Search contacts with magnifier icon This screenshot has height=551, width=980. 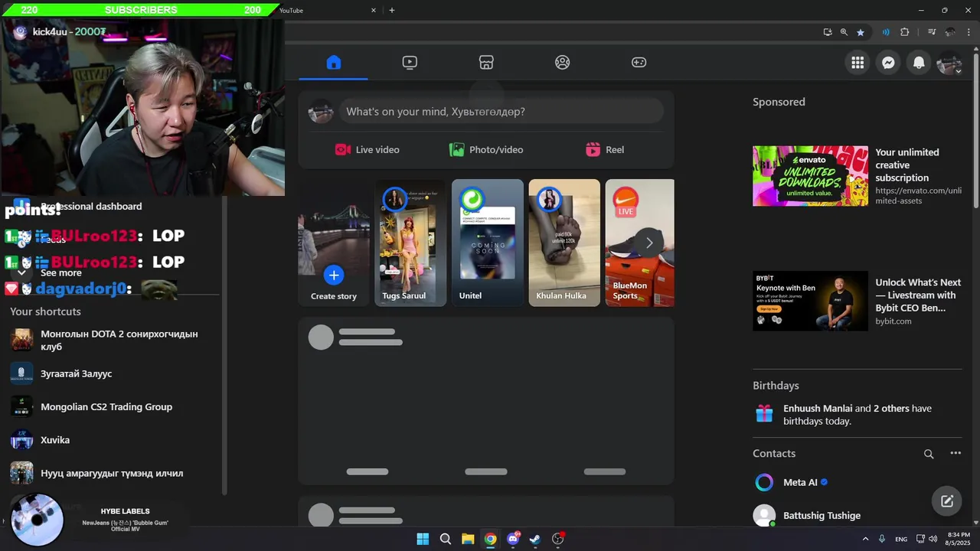tap(929, 454)
